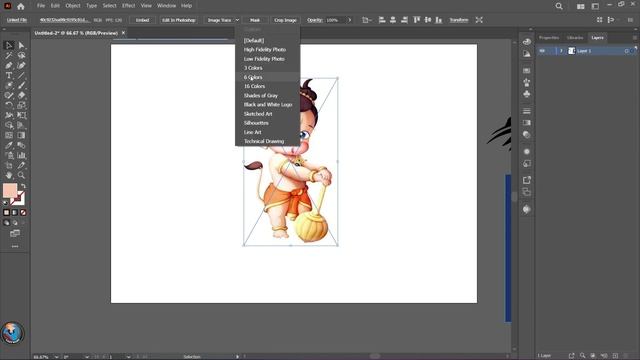The width and height of the screenshot is (640, 360).
Task: Click the Home icon
Action: tap(21, 6)
